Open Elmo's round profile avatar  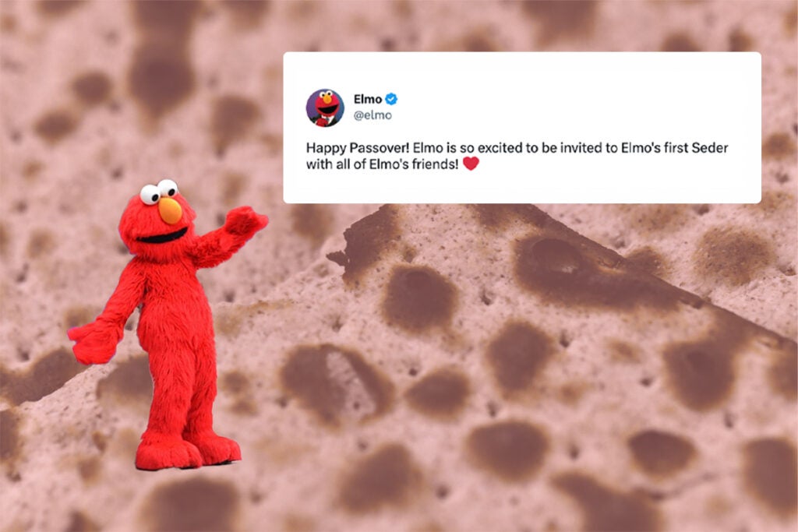tap(325, 107)
